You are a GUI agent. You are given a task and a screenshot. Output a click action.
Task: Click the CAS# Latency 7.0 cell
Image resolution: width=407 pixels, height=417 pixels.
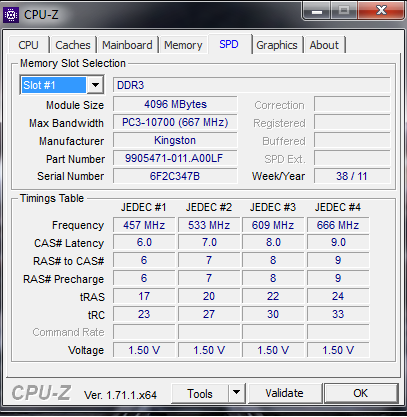(x=209, y=242)
